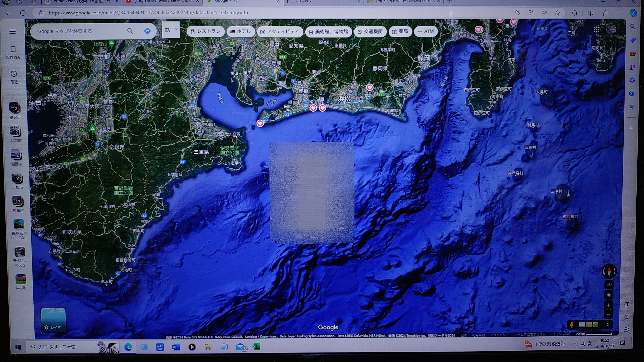The width and height of the screenshot is (644, 362).
Task: Filter map by レストラン chip
Action: (x=206, y=31)
